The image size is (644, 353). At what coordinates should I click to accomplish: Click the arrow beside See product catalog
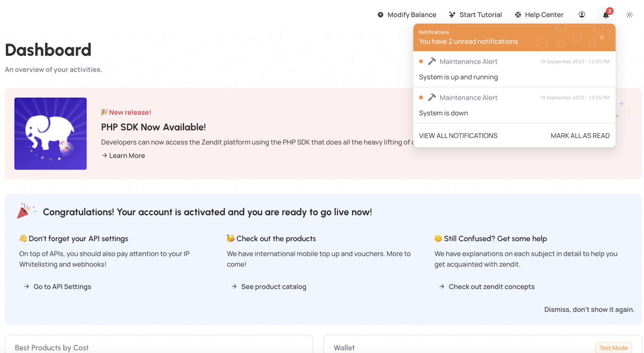click(234, 287)
